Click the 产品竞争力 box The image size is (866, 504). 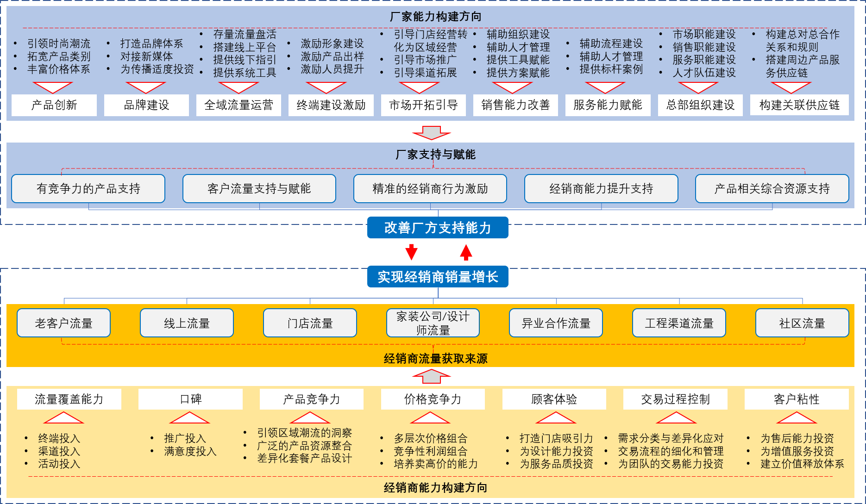pos(312,399)
